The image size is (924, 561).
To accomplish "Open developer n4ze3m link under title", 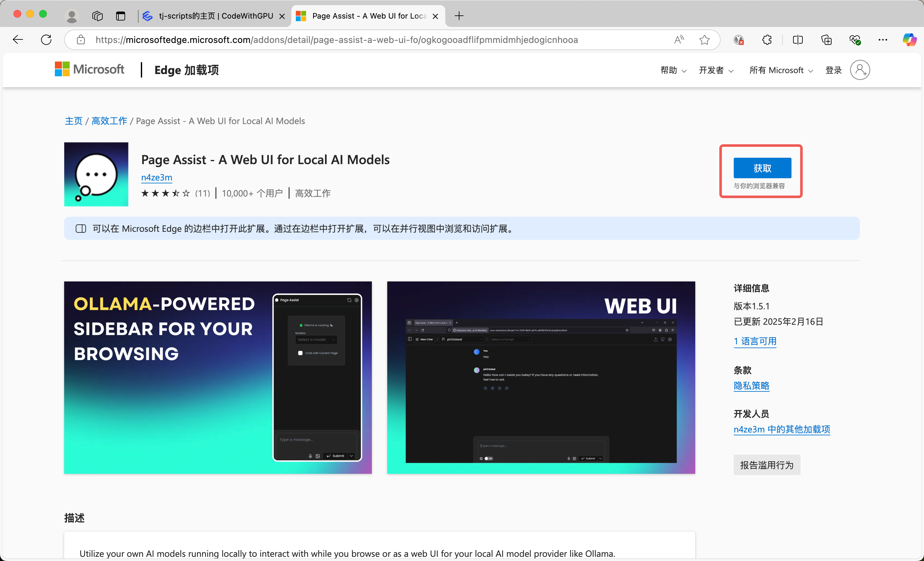I will (156, 177).
